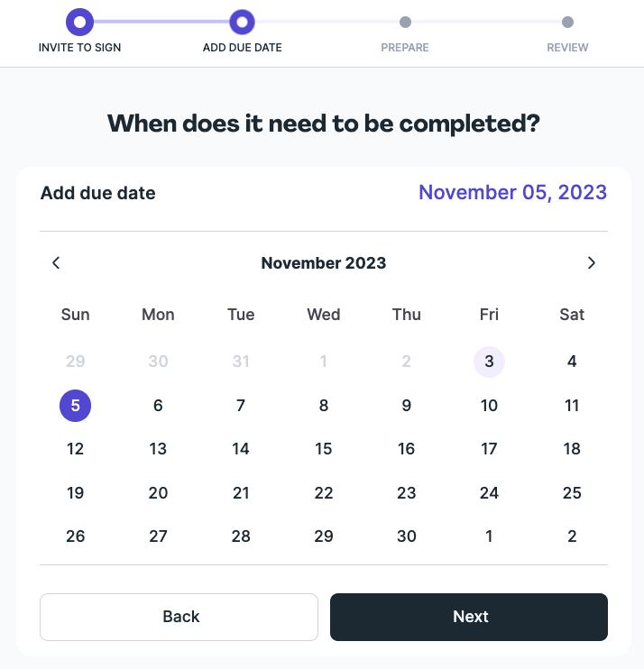
Task: Select November 3 highlighted as today
Action: pyautogui.click(x=489, y=362)
